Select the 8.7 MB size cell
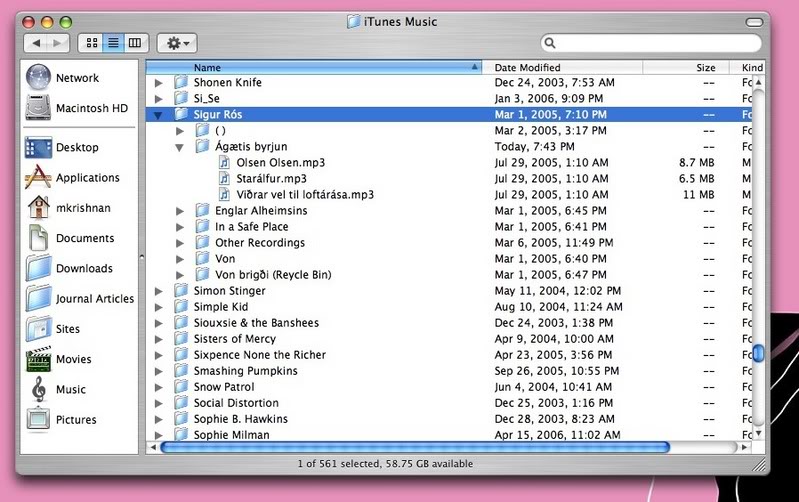Viewport: 799px width, 502px height. tap(696, 163)
